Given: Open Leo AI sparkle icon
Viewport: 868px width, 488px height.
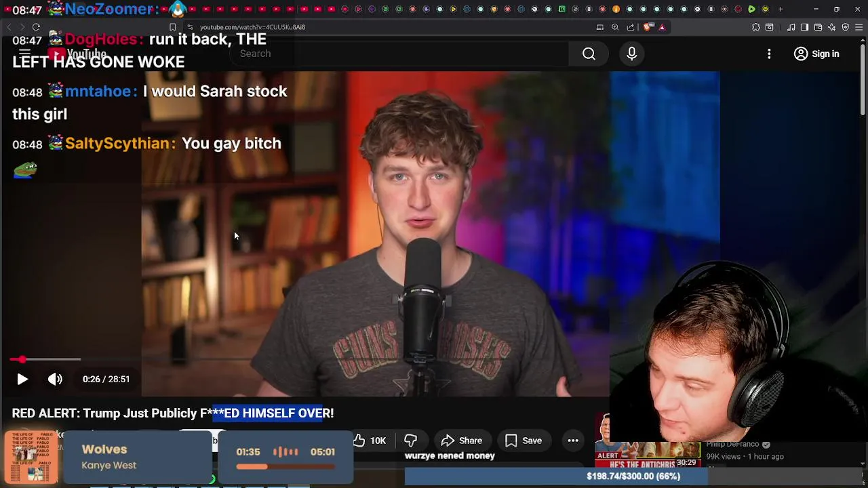Looking at the screenshot, I should (832, 27).
